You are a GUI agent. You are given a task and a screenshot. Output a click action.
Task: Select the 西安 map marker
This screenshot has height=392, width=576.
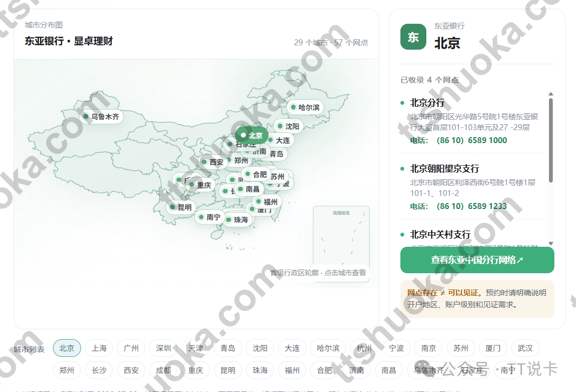tap(212, 162)
